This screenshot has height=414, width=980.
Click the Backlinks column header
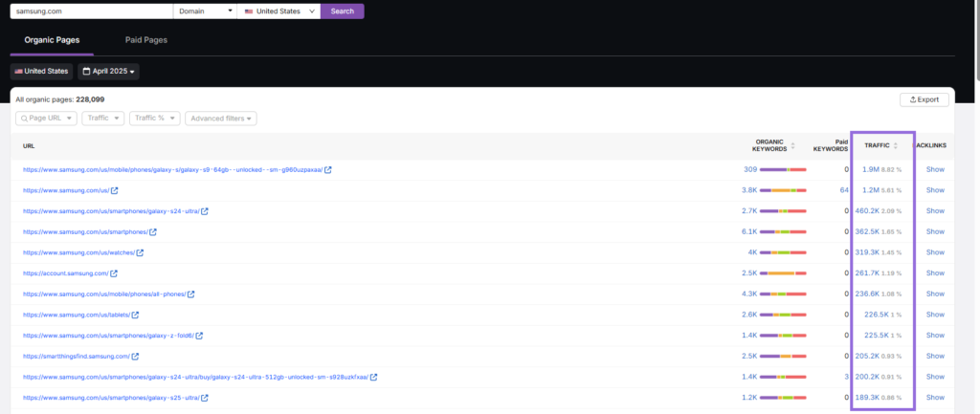[x=932, y=145]
